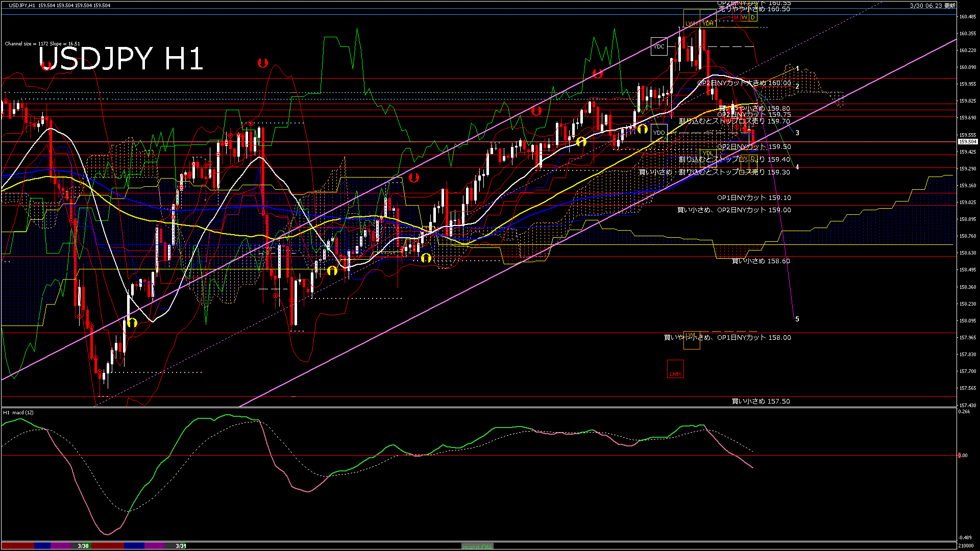Toggle the red M monthly marker box near 160.50

tap(737, 17)
